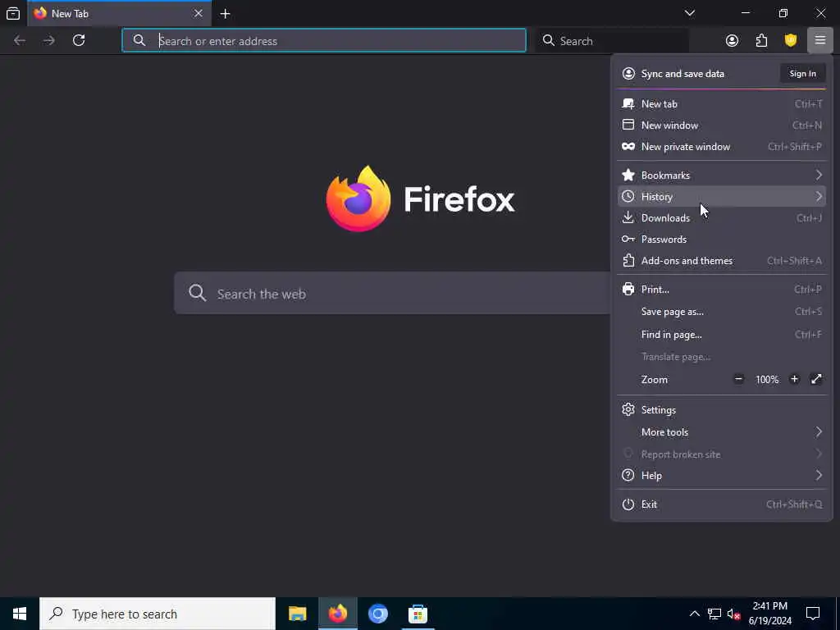Choose Print... in the menu
840x630 pixels.
coord(722,290)
